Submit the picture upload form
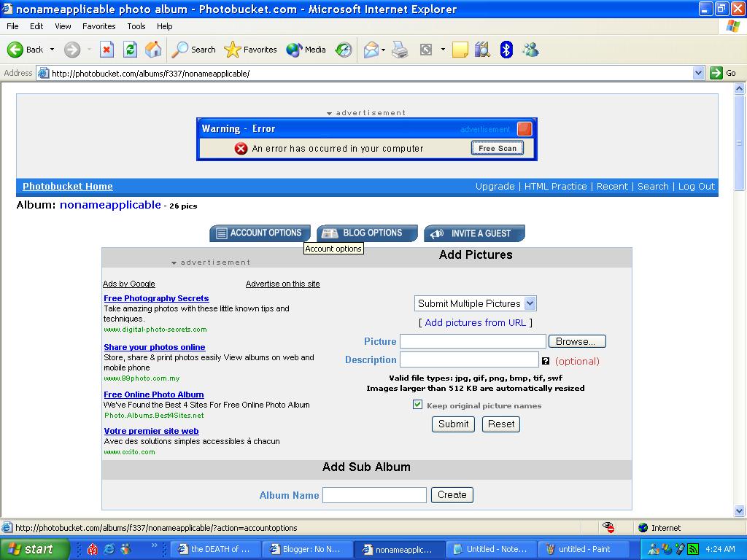Image resolution: width=747 pixels, height=560 pixels. [x=453, y=424]
